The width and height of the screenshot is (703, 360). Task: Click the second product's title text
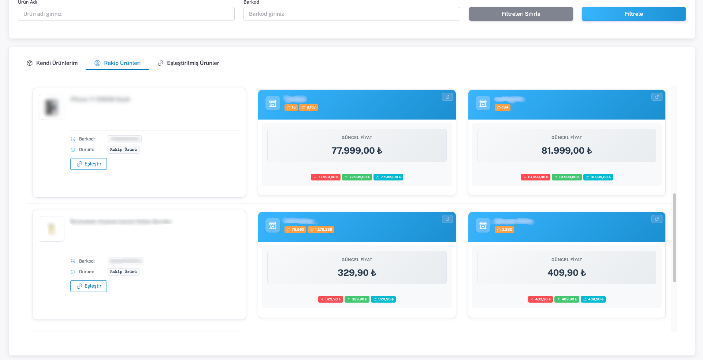click(x=121, y=221)
